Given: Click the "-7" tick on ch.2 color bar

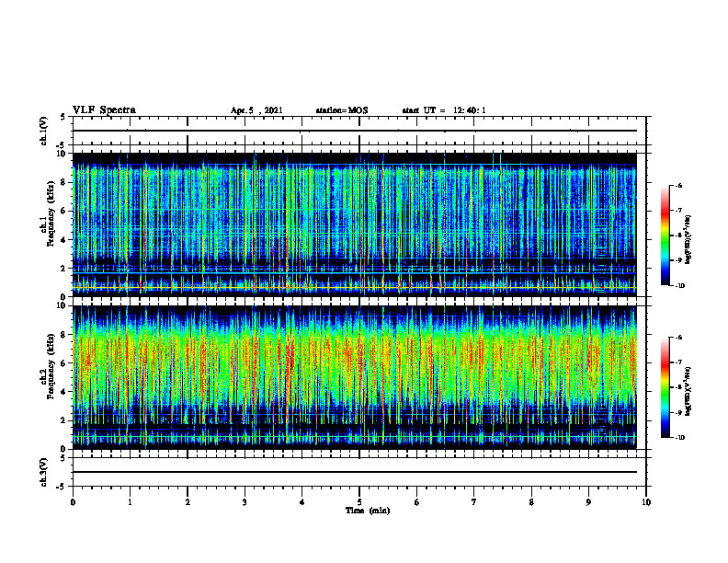Looking at the screenshot, I should pos(677,362).
